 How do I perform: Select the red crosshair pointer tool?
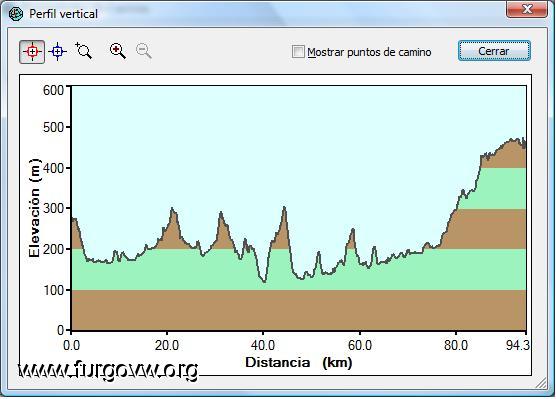(x=32, y=52)
